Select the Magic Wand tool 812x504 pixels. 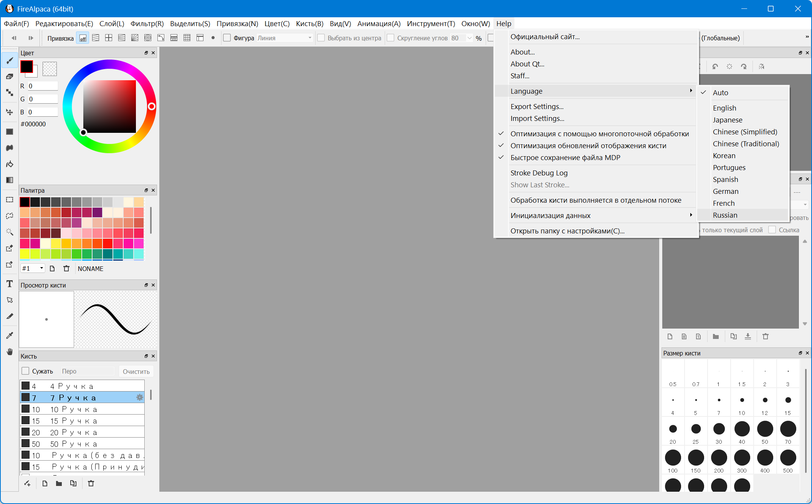pyautogui.click(x=10, y=232)
